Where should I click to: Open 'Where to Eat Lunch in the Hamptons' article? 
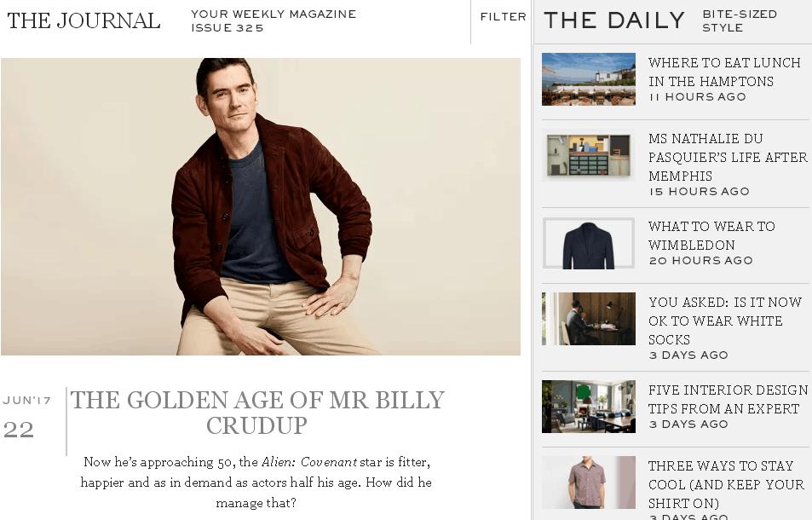724,72
